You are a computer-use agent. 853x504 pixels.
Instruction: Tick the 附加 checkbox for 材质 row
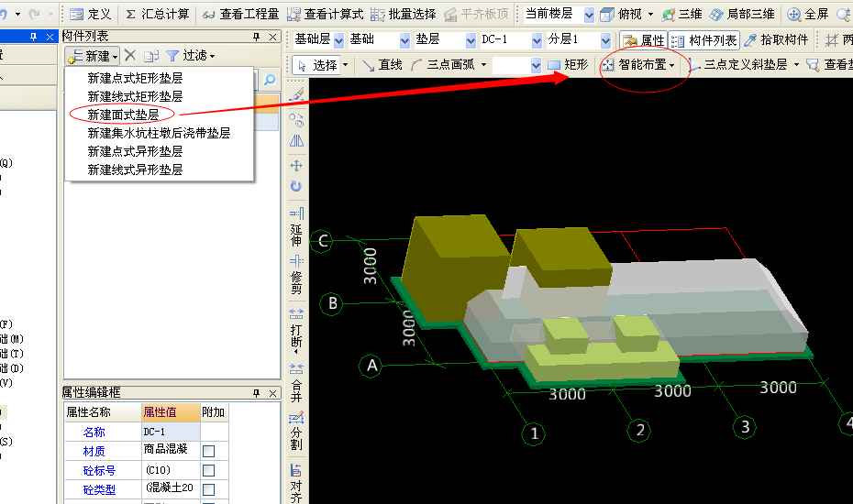pyautogui.click(x=208, y=451)
